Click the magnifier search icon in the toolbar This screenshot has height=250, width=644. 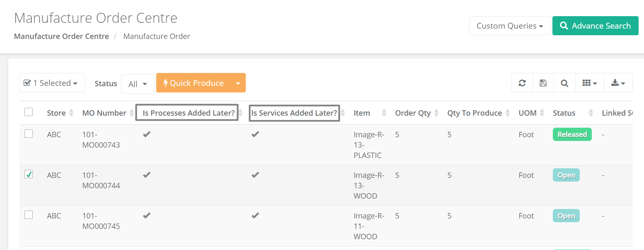click(564, 83)
